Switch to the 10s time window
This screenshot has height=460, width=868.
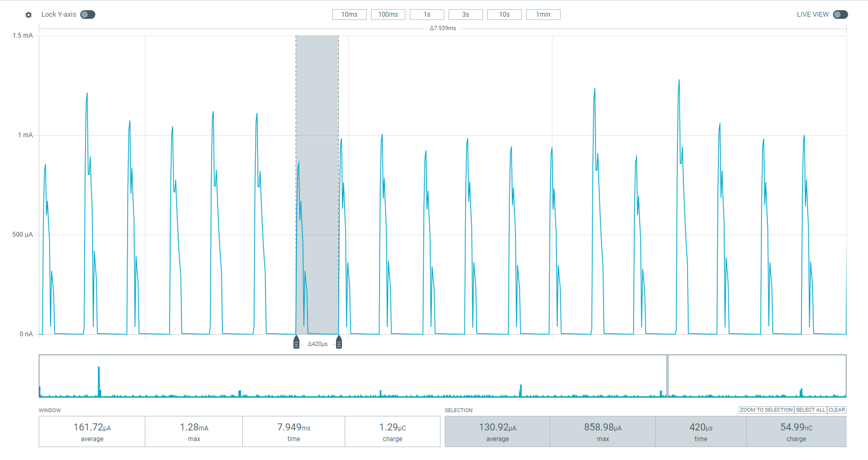[x=504, y=15]
